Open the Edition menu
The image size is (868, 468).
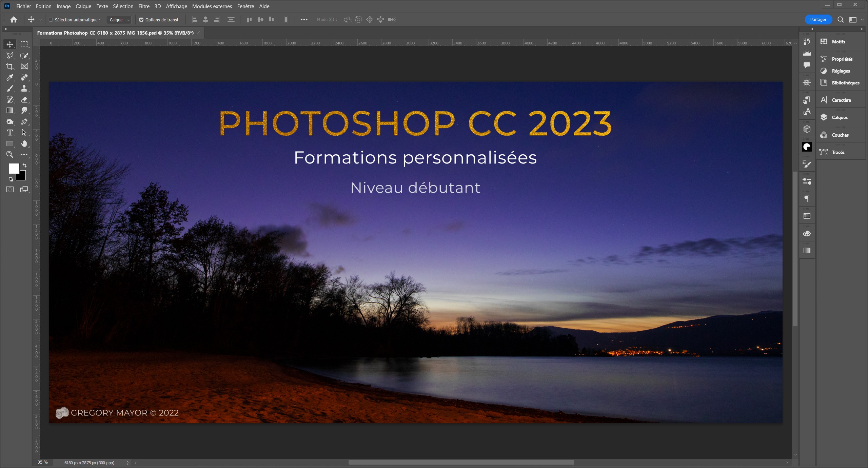point(44,6)
